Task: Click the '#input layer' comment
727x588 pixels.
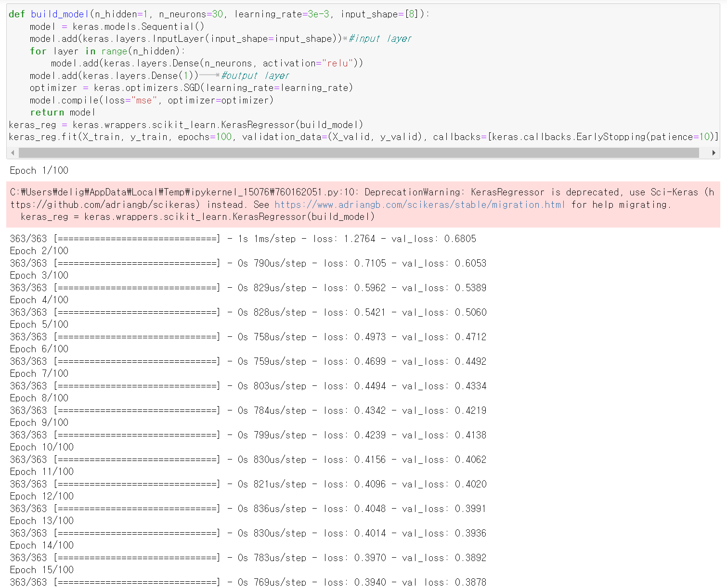Action: [x=380, y=38]
